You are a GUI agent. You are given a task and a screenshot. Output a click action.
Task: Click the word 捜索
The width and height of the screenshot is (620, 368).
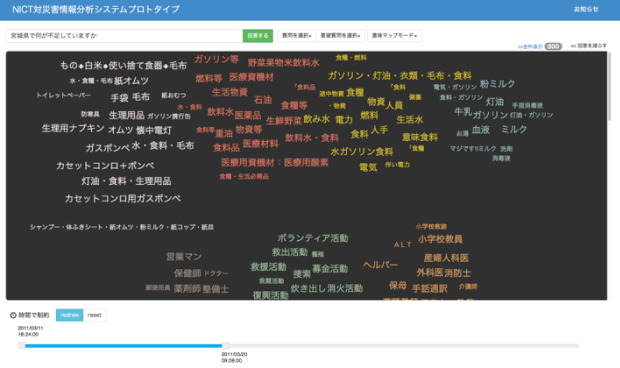click(302, 274)
